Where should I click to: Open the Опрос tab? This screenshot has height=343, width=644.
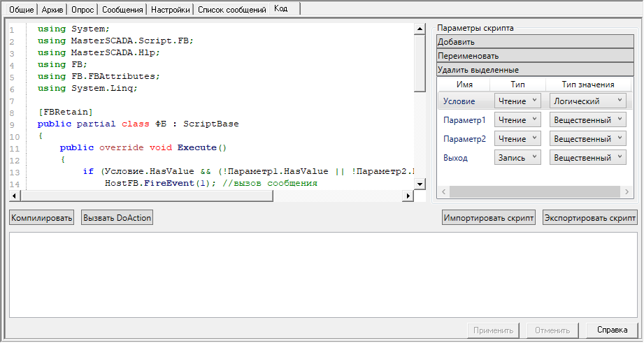(83, 10)
